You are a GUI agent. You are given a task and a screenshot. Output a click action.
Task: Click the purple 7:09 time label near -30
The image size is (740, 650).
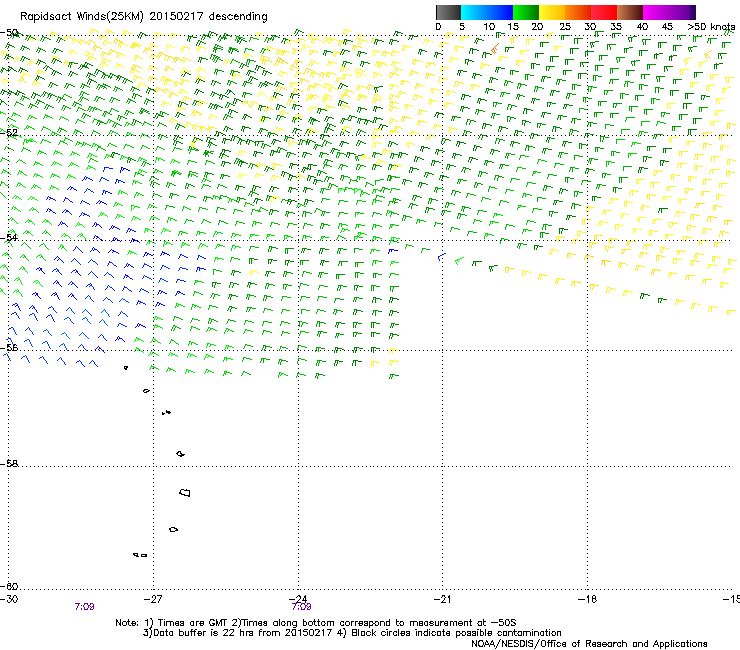pyautogui.click(x=84, y=607)
